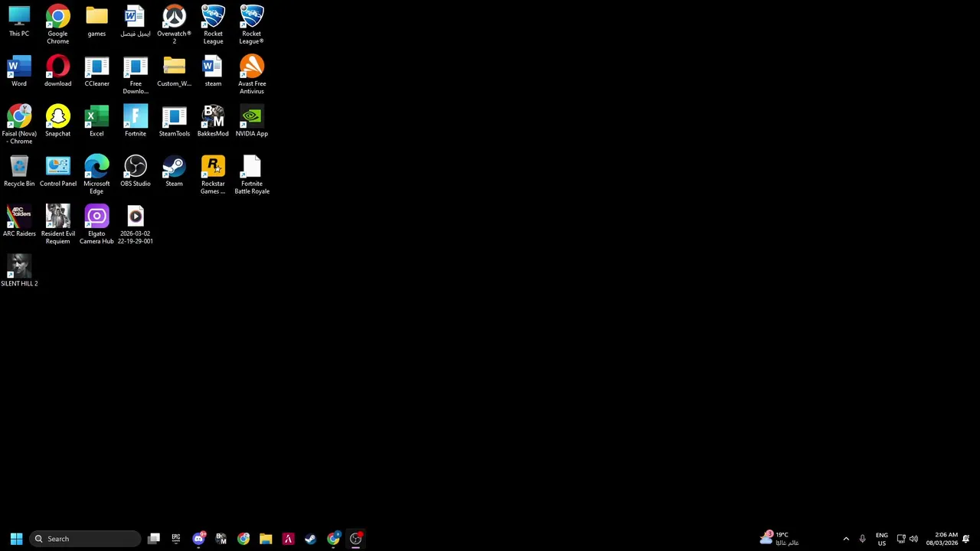Select the games folder on desktop
Screen dimensions: 980x551
click(96, 21)
